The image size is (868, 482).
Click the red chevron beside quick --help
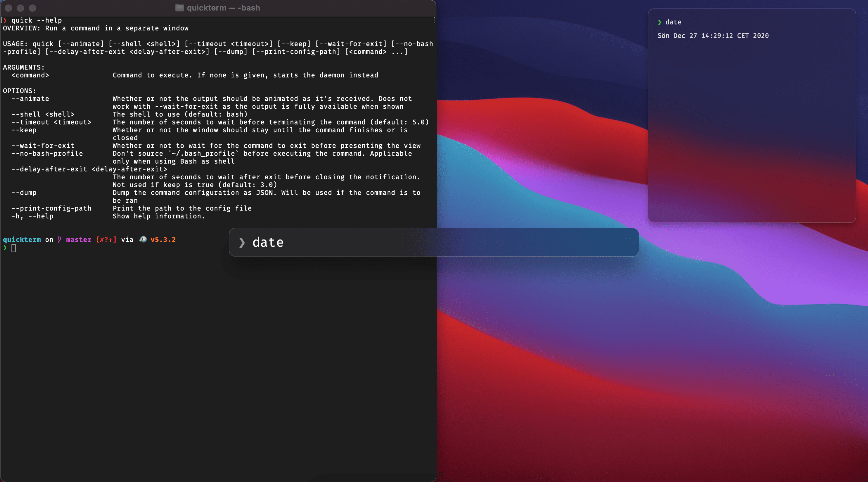coord(5,20)
